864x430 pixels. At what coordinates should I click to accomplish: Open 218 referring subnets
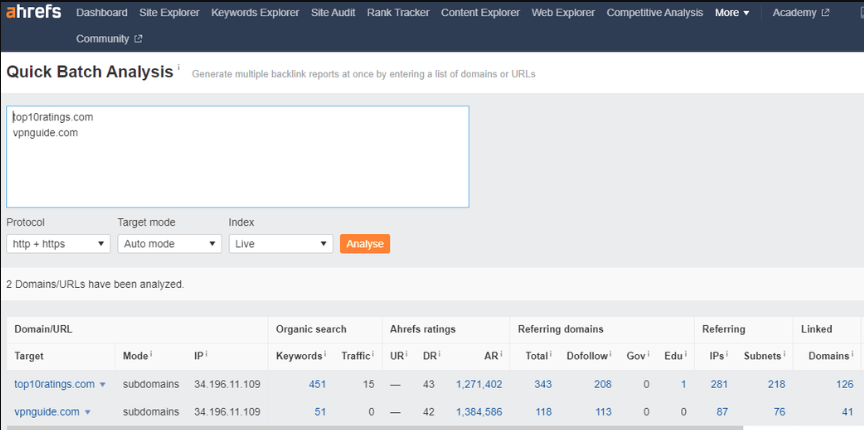(776, 384)
